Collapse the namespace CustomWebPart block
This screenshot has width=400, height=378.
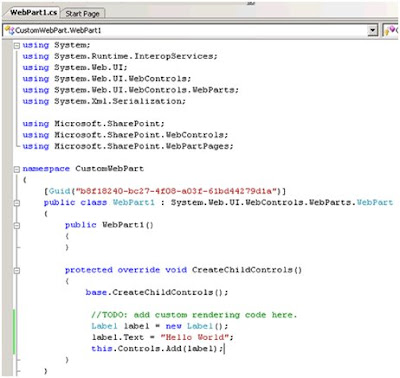point(17,169)
